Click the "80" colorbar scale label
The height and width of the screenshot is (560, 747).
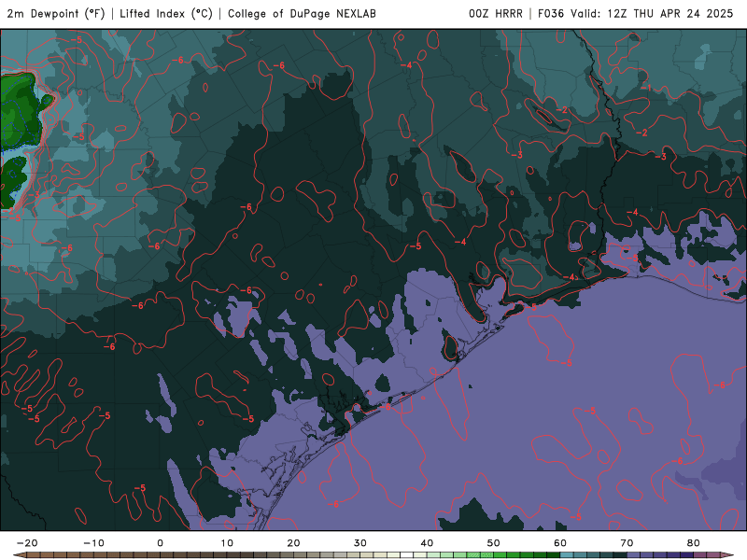pos(694,543)
